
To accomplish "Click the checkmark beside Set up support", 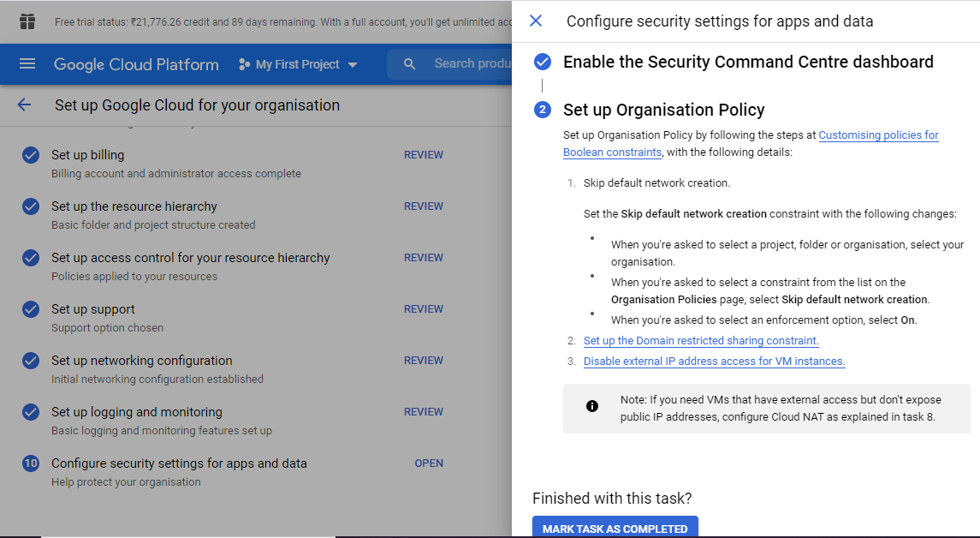I will [31, 309].
